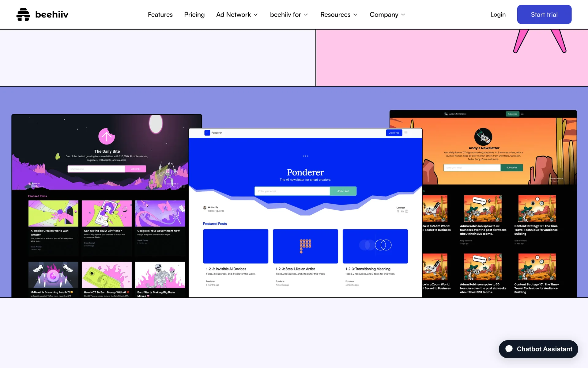Expand the Ad Network dropdown
The width and height of the screenshot is (588, 368).
click(x=237, y=14)
